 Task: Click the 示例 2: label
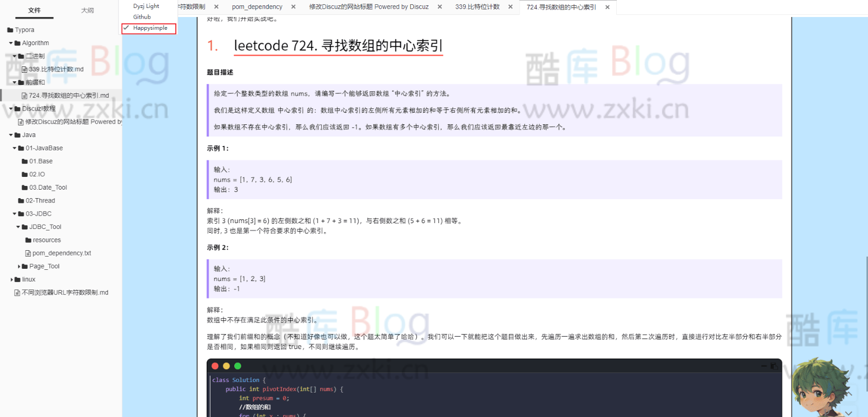[218, 248]
